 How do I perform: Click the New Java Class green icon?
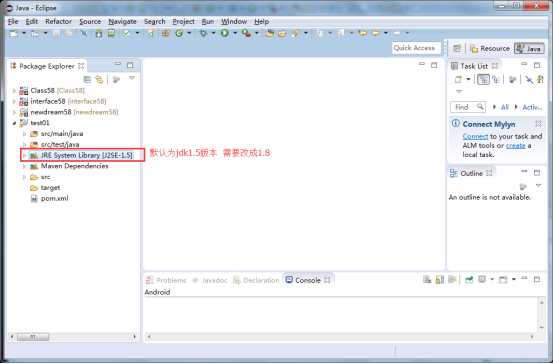[x=179, y=34]
